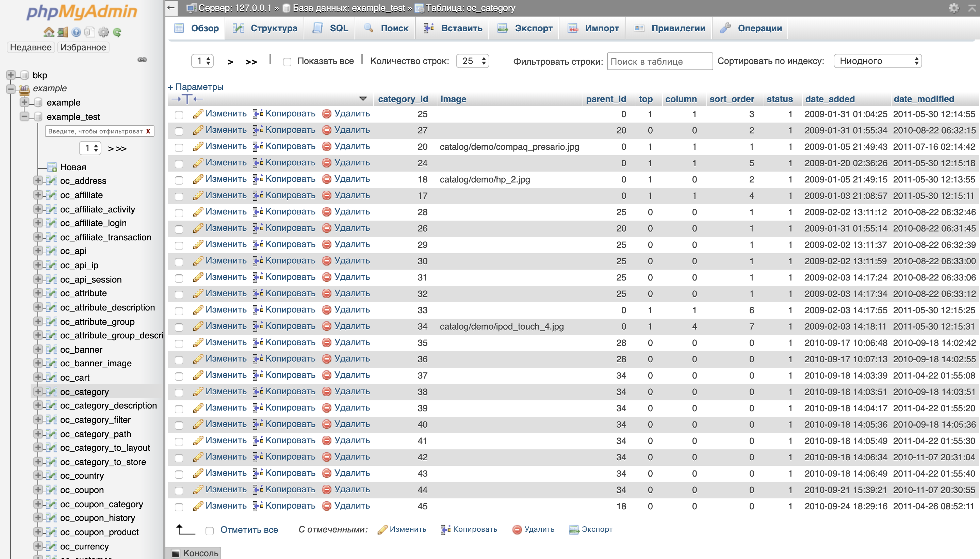Sort by category_id column header
The width and height of the screenshot is (980, 559).
(x=403, y=99)
